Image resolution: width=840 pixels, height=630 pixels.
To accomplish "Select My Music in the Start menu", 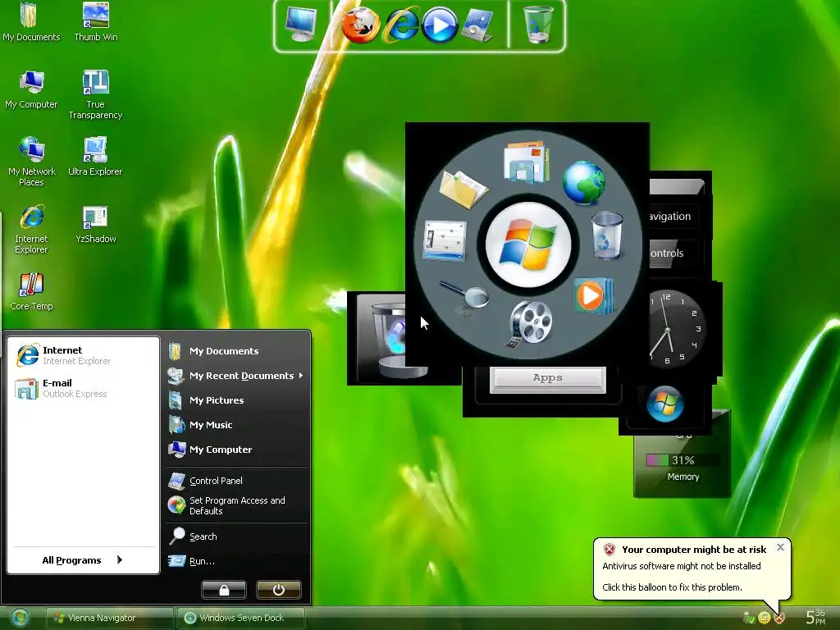I will (x=236, y=426).
